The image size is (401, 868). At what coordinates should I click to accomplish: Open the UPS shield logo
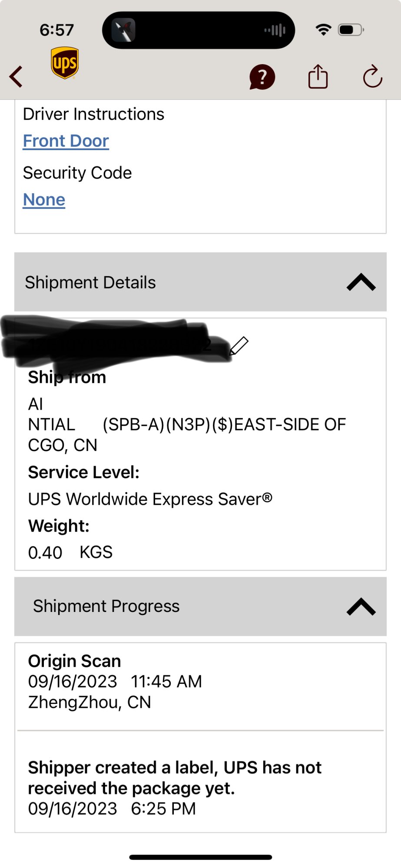coord(65,63)
